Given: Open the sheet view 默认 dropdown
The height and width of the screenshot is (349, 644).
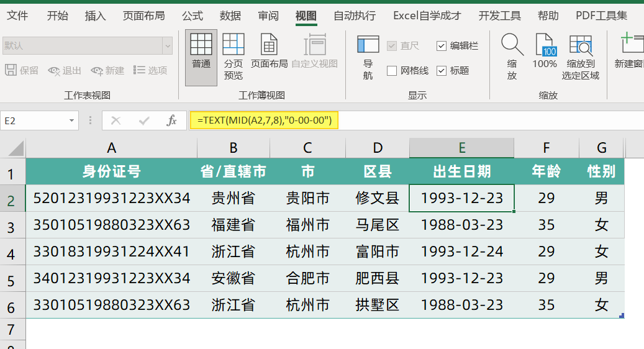Looking at the screenshot, I should tap(167, 45).
